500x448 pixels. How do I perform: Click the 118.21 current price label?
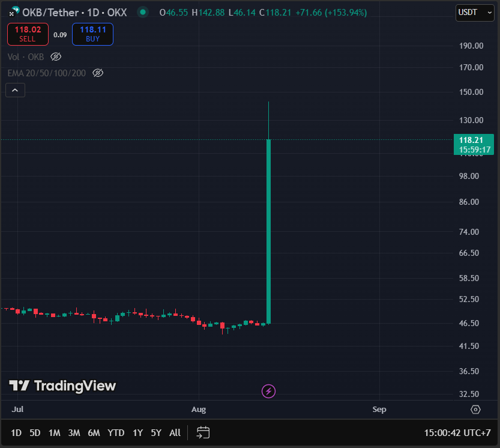click(474, 145)
